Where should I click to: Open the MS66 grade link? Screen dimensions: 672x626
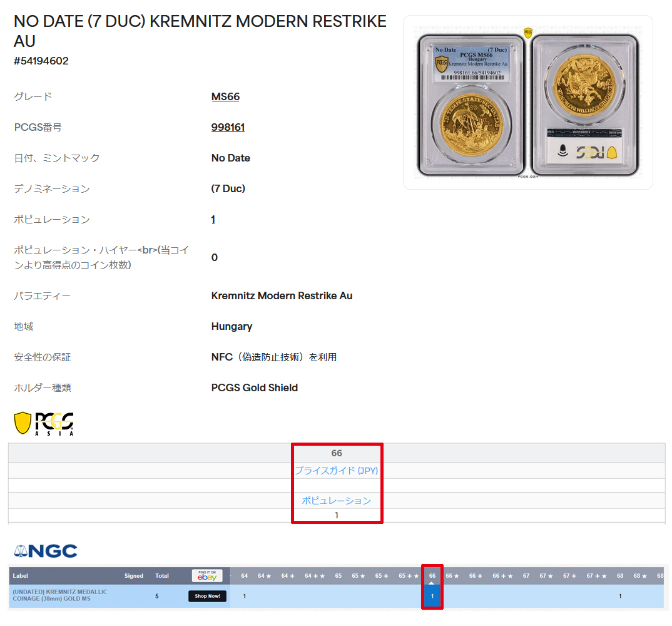click(x=225, y=96)
